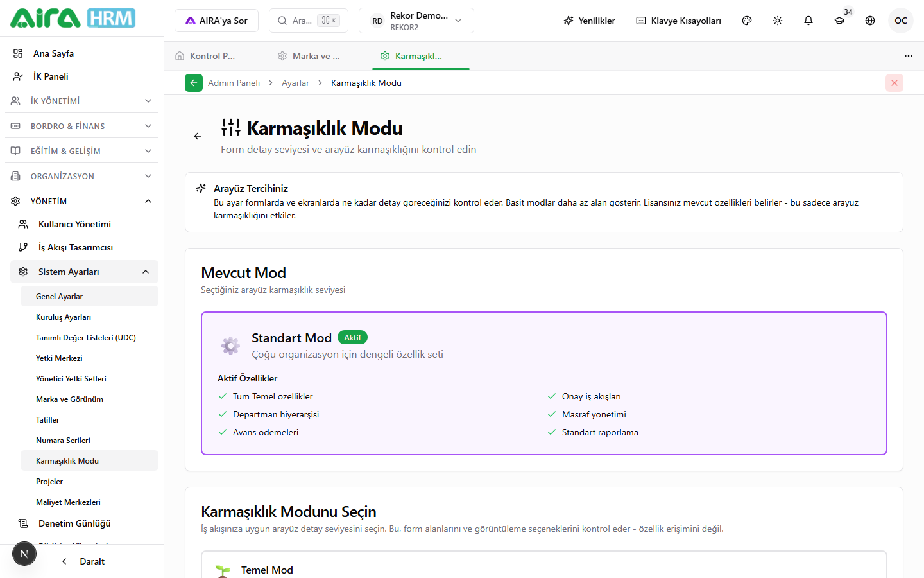Image resolution: width=924 pixels, height=578 pixels.
Task: Show Klavye Kısayolları
Action: pyautogui.click(x=678, y=21)
